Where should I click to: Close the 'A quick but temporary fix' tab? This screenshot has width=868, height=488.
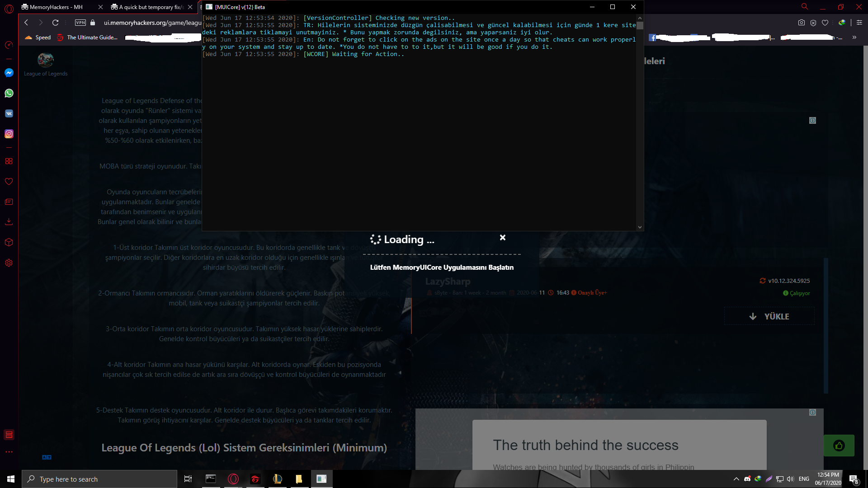190,7
